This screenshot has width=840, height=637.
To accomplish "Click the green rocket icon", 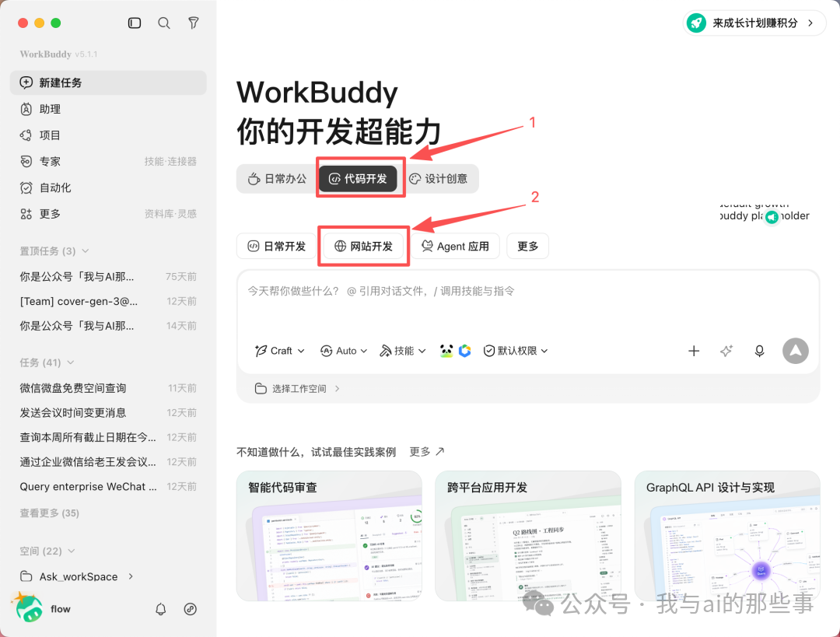I will (x=696, y=23).
